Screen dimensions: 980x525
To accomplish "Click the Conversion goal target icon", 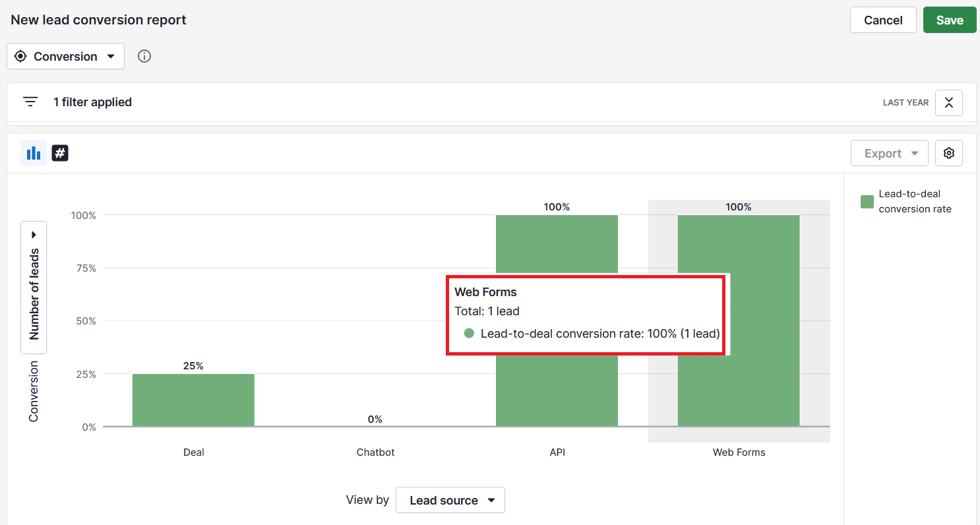I will click(x=21, y=56).
